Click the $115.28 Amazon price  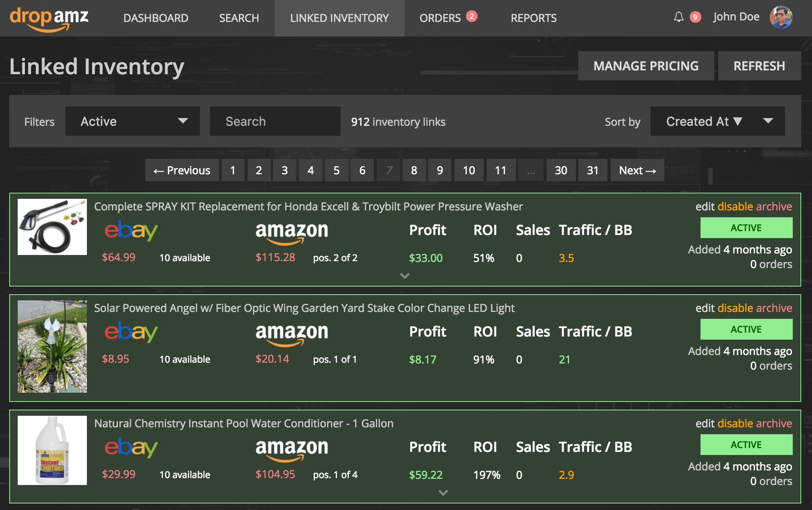point(275,257)
